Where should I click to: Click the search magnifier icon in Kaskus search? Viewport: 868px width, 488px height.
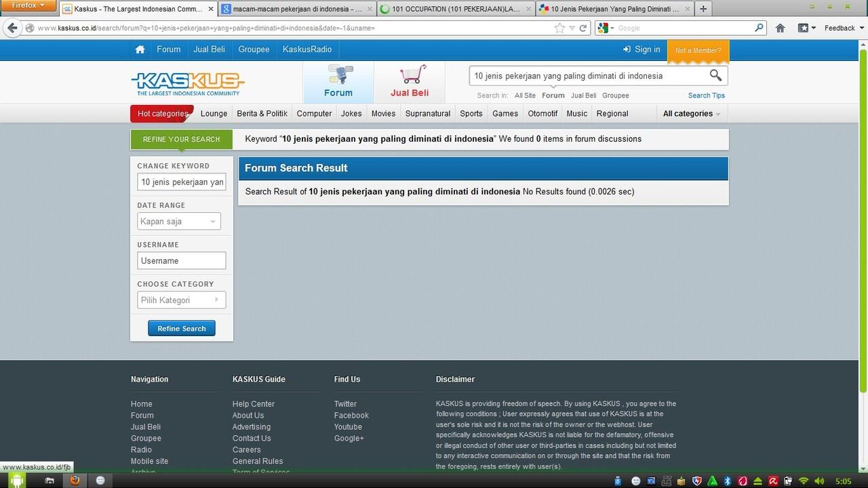pyautogui.click(x=715, y=75)
